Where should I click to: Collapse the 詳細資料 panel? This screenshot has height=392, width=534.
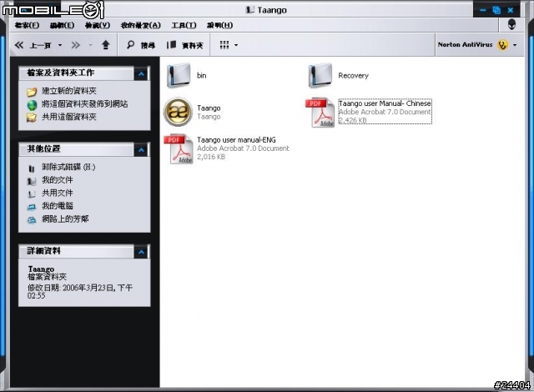[x=141, y=252]
